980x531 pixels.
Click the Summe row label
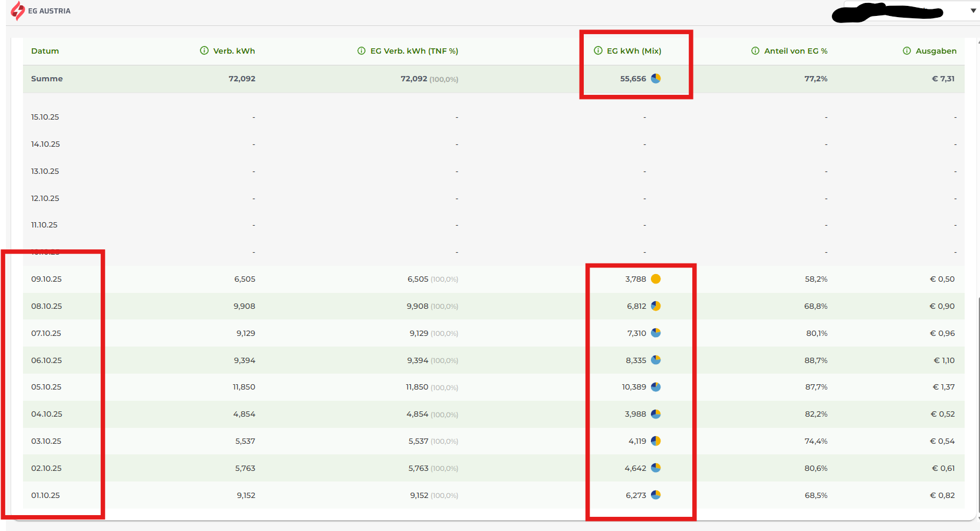47,78
